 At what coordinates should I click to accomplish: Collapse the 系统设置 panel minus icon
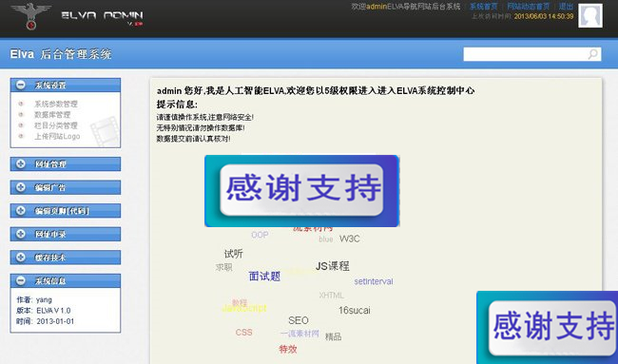21,85
